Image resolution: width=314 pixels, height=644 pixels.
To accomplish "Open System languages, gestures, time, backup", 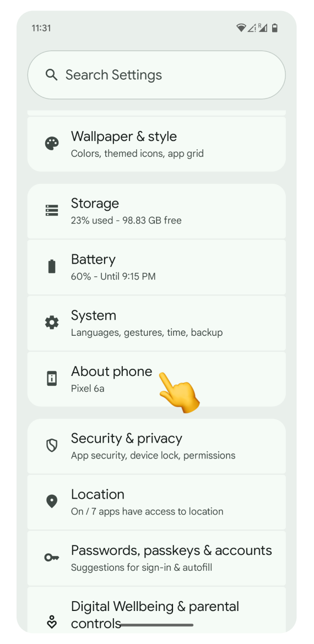I will tap(156, 323).
